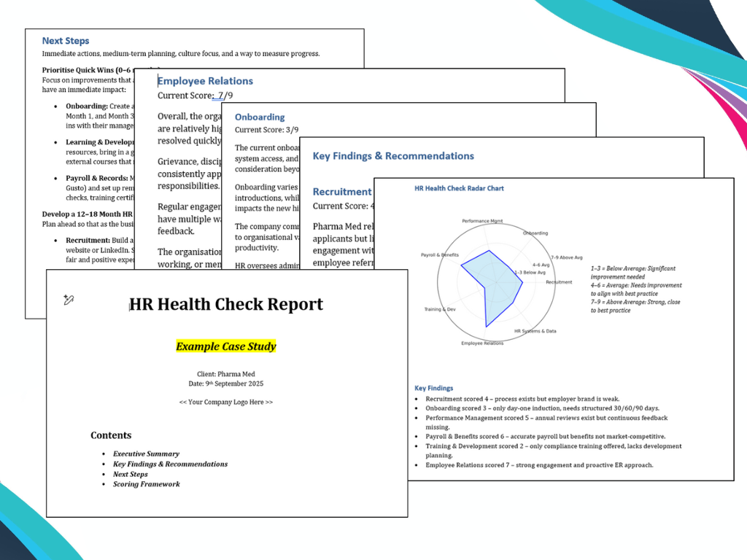The height and width of the screenshot is (560, 747).
Task: Click 'Performance Management scored 5' finding
Action: pyautogui.click(x=546, y=422)
